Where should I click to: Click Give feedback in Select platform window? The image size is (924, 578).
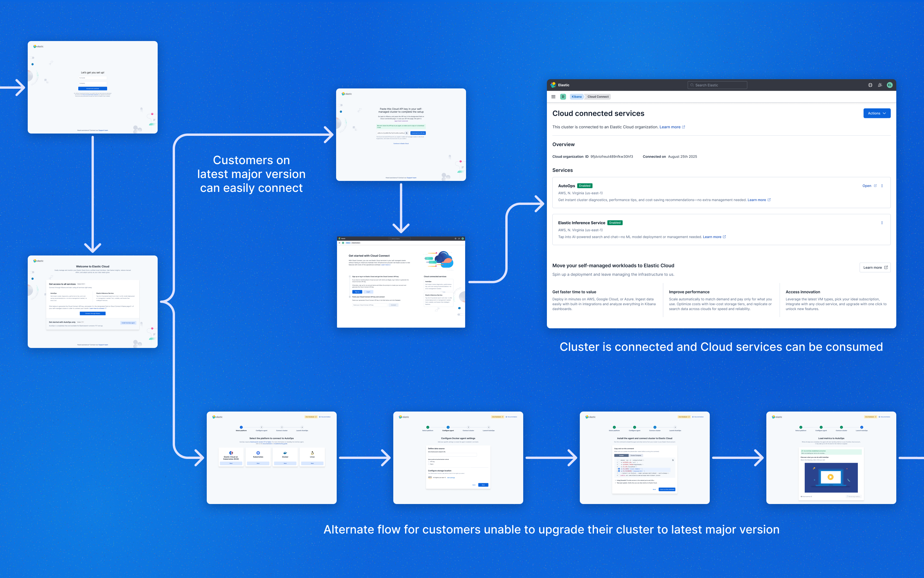click(x=311, y=417)
